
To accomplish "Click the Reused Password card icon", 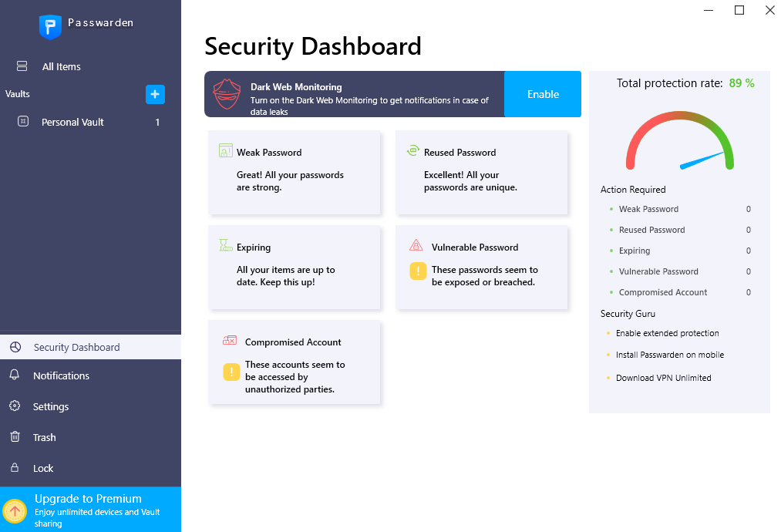I will pyautogui.click(x=413, y=150).
